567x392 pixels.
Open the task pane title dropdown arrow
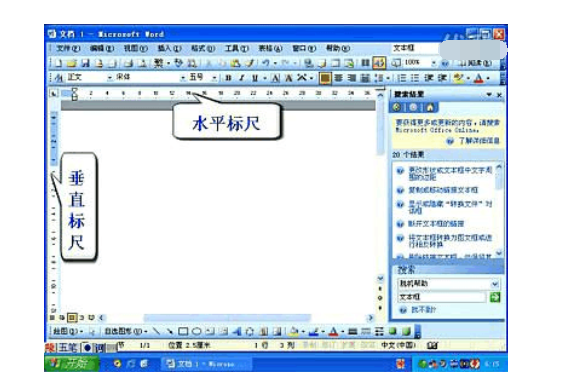tap(489, 94)
